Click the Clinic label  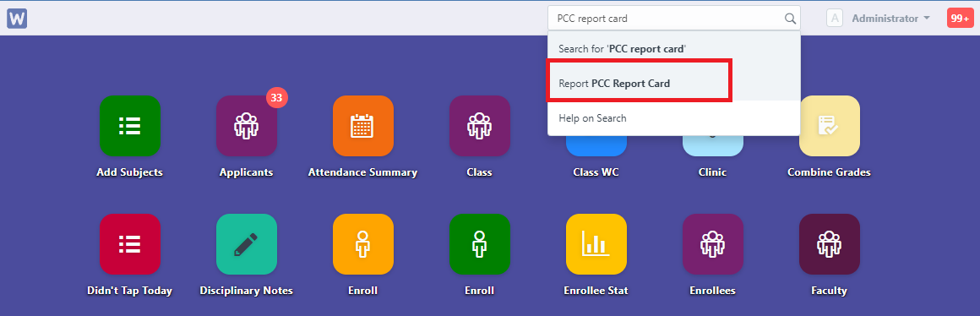tap(712, 172)
